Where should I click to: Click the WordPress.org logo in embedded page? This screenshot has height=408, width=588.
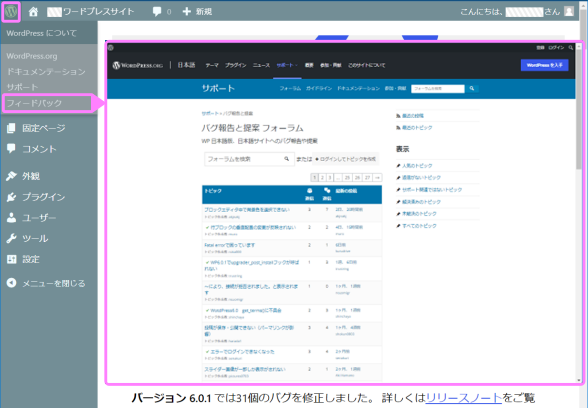[138, 65]
